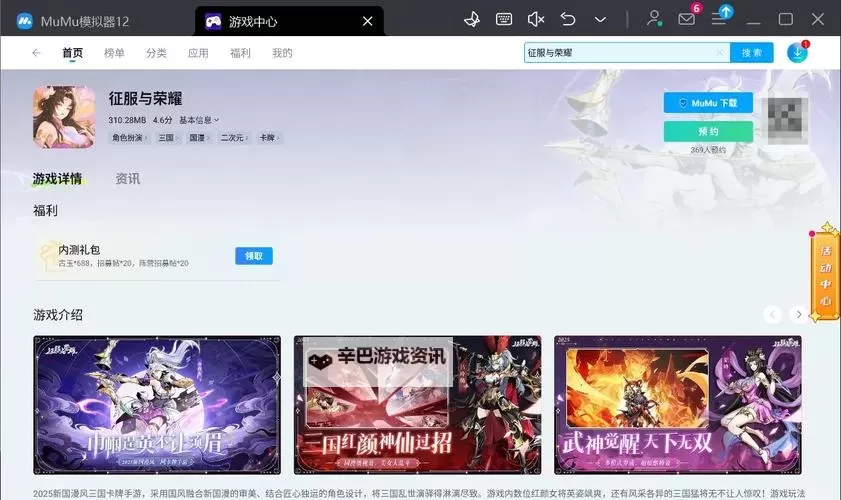841x500 pixels.
Task: Open the 三国红颜神仙过招 screenshot thumbnail
Action: (x=417, y=405)
